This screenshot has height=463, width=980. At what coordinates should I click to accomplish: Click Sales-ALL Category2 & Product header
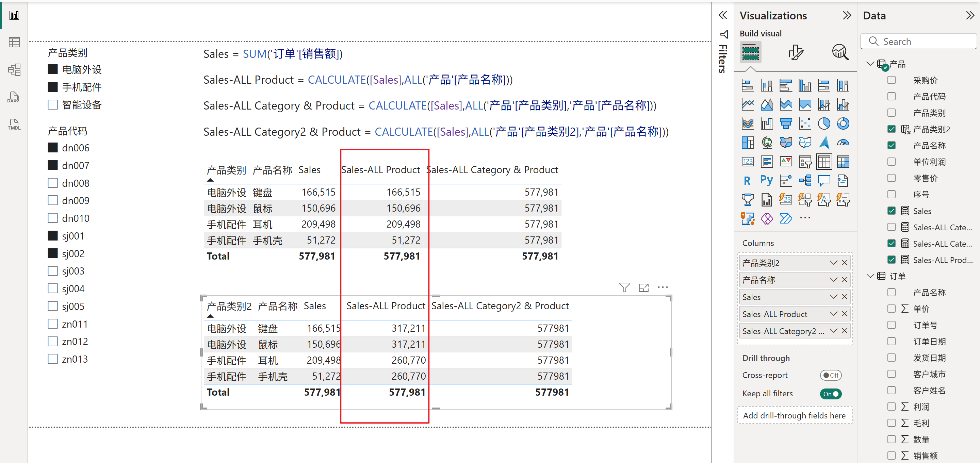(x=500, y=306)
